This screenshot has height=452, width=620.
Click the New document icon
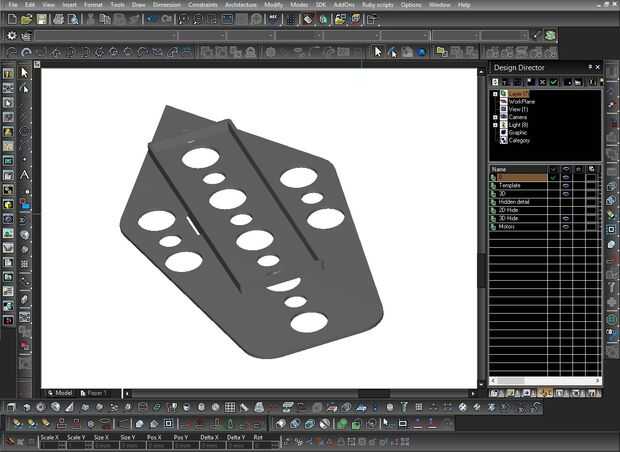click(12, 19)
